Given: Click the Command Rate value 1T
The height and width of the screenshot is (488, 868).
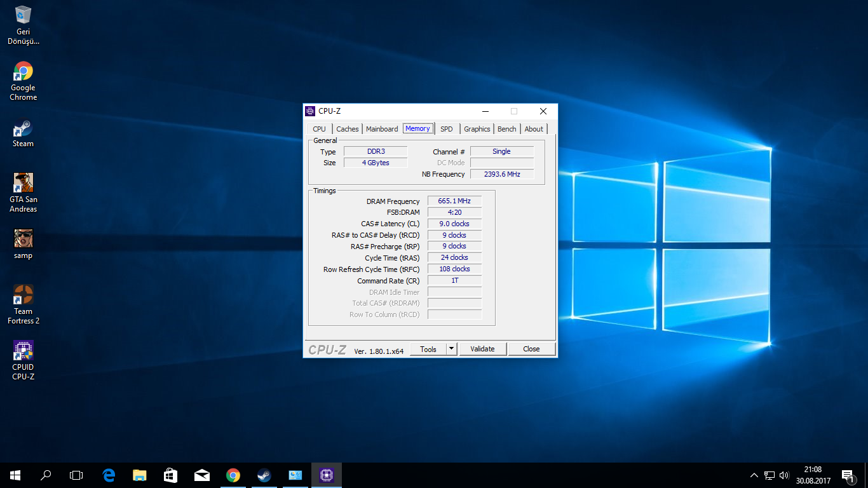Looking at the screenshot, I should (454, 280).
